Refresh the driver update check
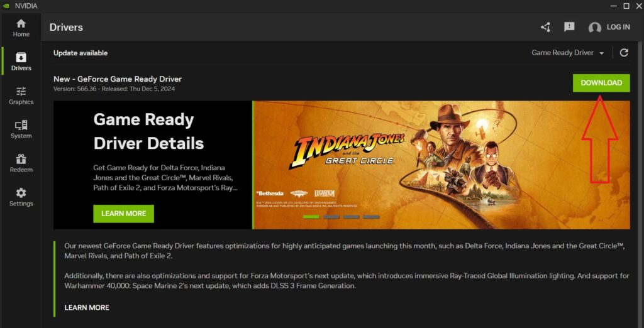This screenshot has width=644, height=328. (624, 53)
